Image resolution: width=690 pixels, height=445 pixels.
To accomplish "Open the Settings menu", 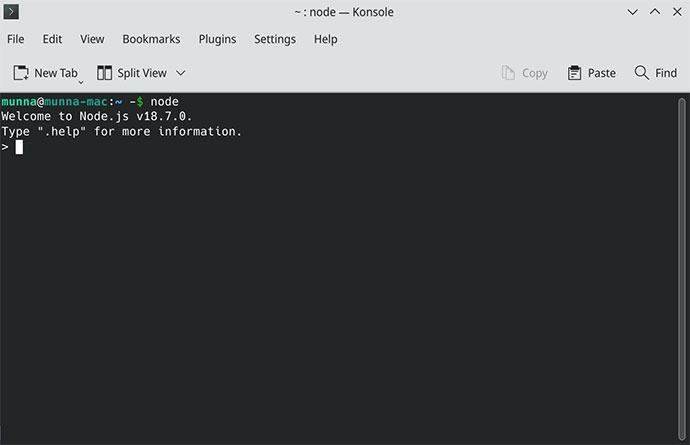I will click(x=275, y=39).
